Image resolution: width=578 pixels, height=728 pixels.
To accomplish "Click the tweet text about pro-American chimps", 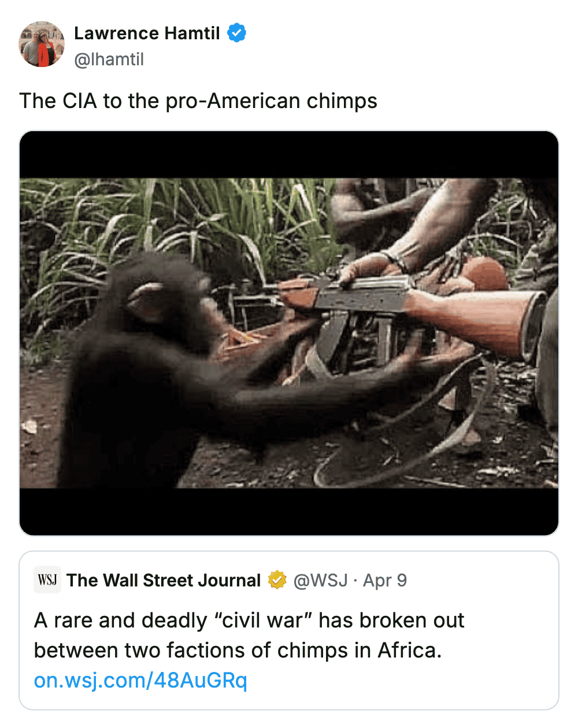I will (198, 101).
